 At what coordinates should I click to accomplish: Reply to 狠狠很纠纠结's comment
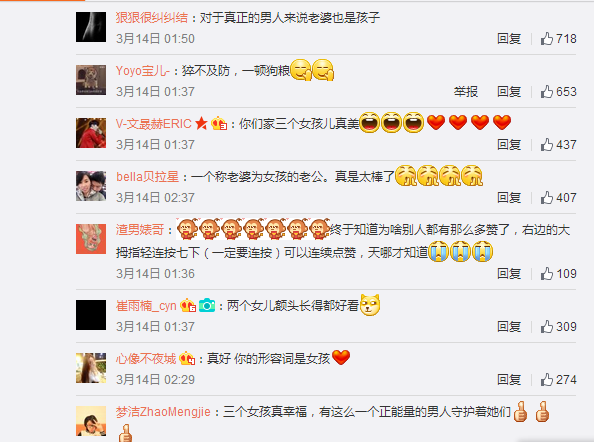click(509, 39)
